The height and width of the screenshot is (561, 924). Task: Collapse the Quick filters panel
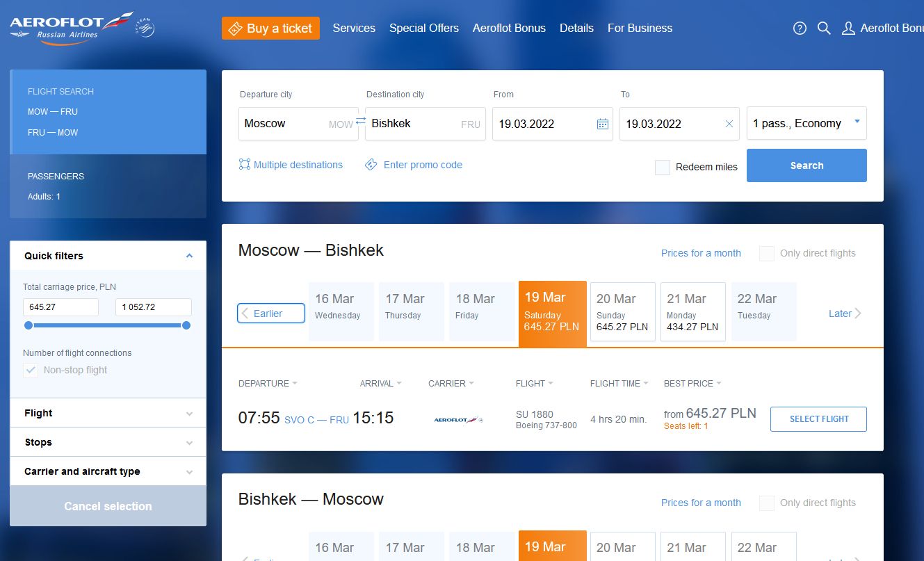189,256
